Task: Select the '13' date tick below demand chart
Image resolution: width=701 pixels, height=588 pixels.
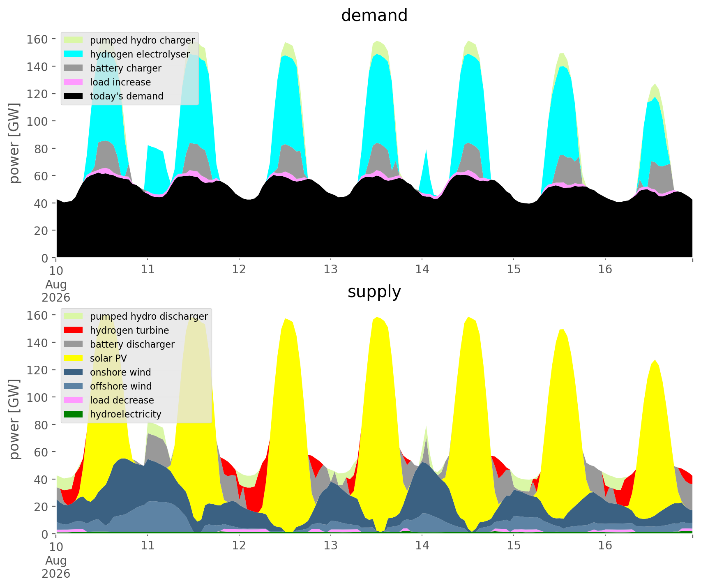Action: [330, 270]
